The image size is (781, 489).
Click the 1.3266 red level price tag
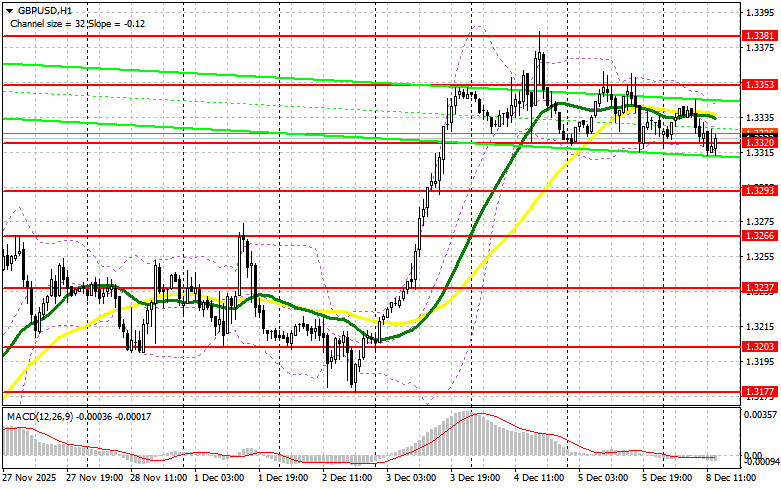(760, 236)
